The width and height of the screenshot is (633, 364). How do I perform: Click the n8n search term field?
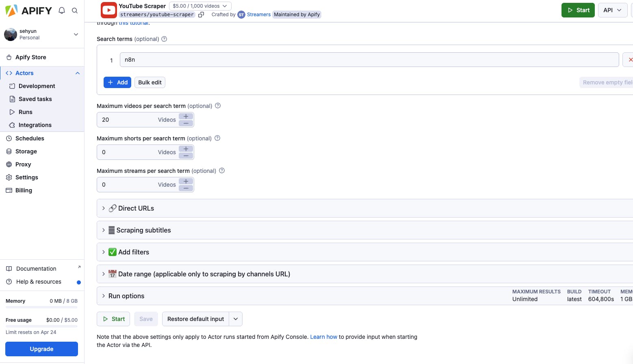(369, 60)
